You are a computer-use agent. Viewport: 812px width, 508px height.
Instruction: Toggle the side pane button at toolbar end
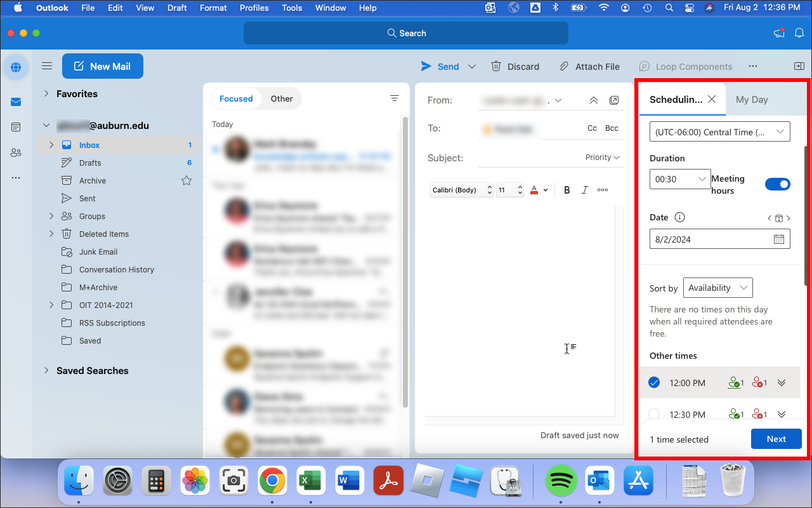pos(799,66)
